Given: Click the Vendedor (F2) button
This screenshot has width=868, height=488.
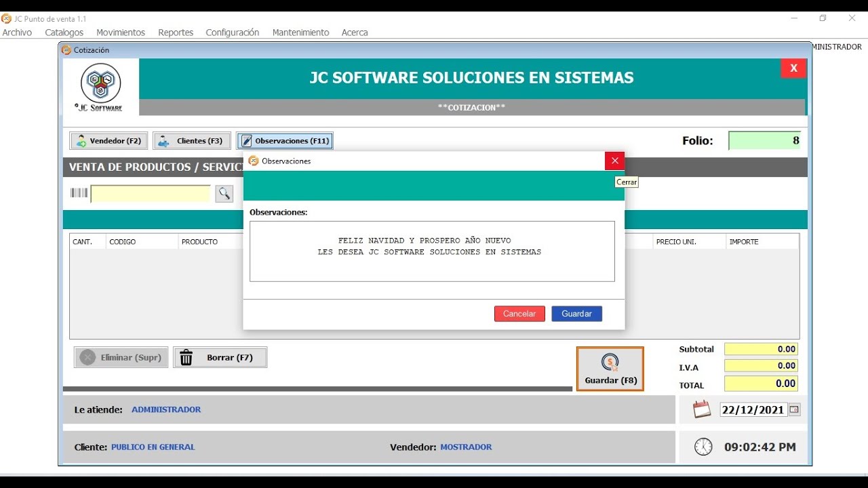Looking at the screenshot, I should point(108,141).
